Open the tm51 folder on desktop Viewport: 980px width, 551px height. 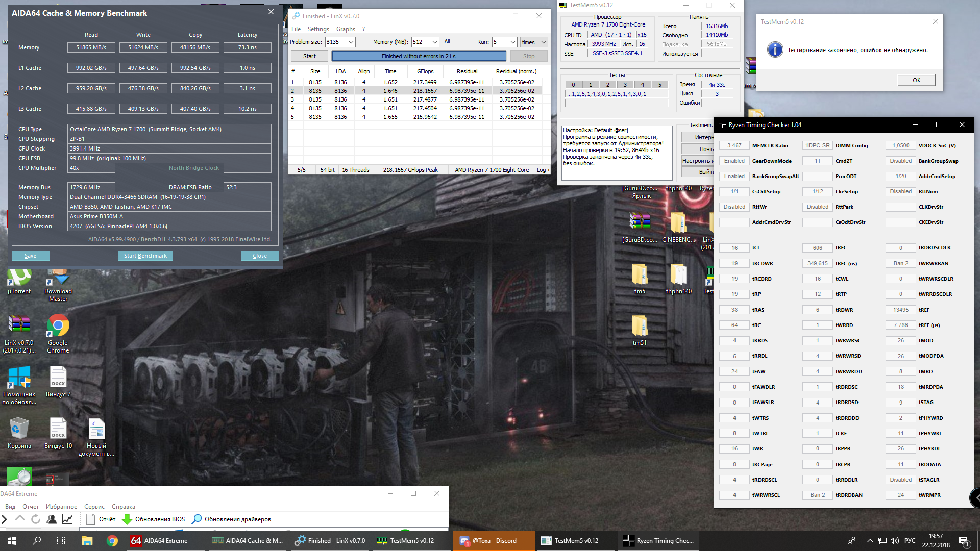click(x=639, y=327)
